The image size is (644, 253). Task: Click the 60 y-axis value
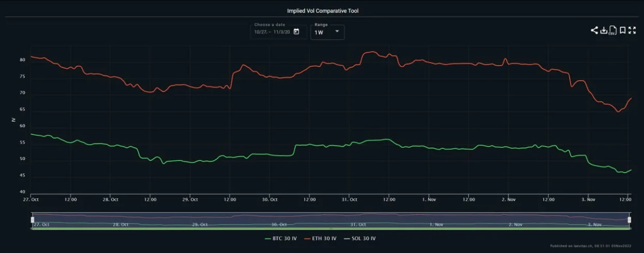(23, 126)
